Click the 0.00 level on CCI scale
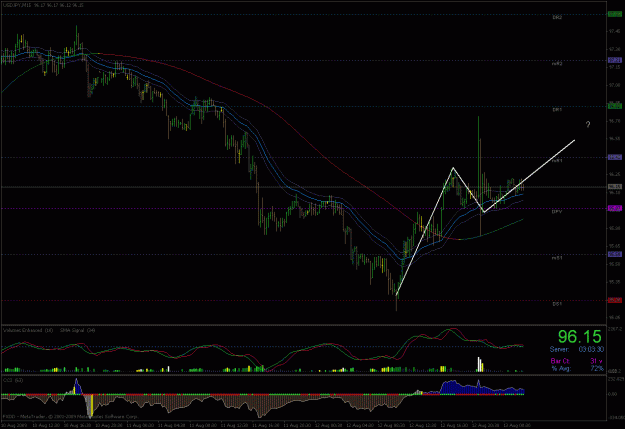The width and height of the screenshot is (625, 429). (612, 394)
